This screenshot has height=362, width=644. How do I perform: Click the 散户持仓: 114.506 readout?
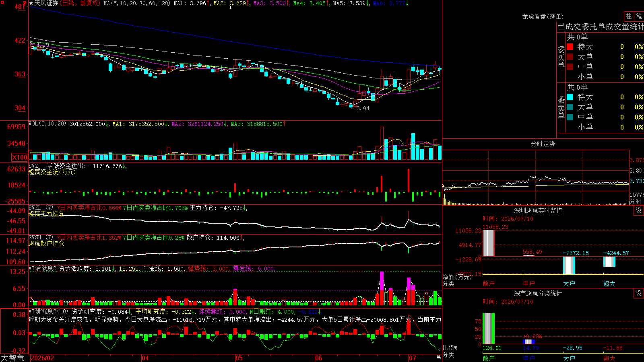[215, 238]
